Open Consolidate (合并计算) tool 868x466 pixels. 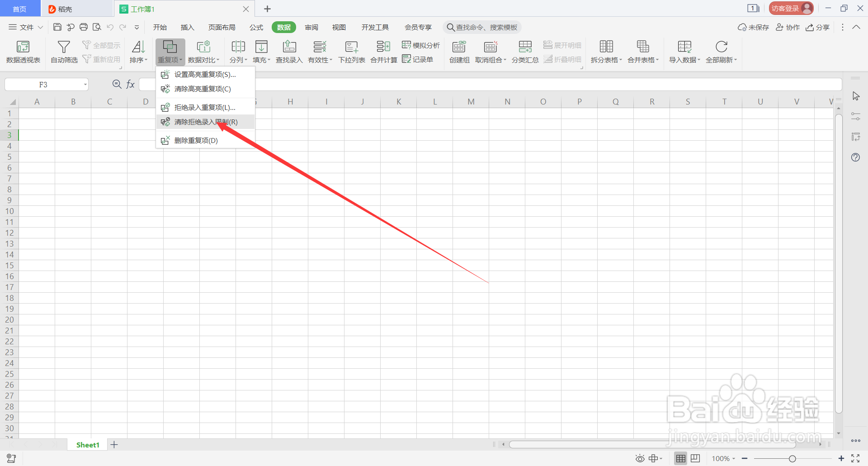383,52
